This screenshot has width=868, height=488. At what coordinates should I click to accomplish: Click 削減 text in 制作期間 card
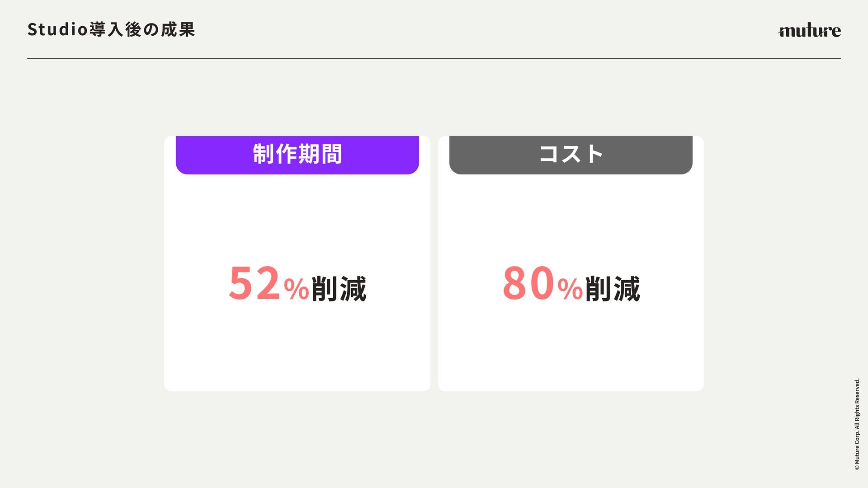tap(339, 289)
